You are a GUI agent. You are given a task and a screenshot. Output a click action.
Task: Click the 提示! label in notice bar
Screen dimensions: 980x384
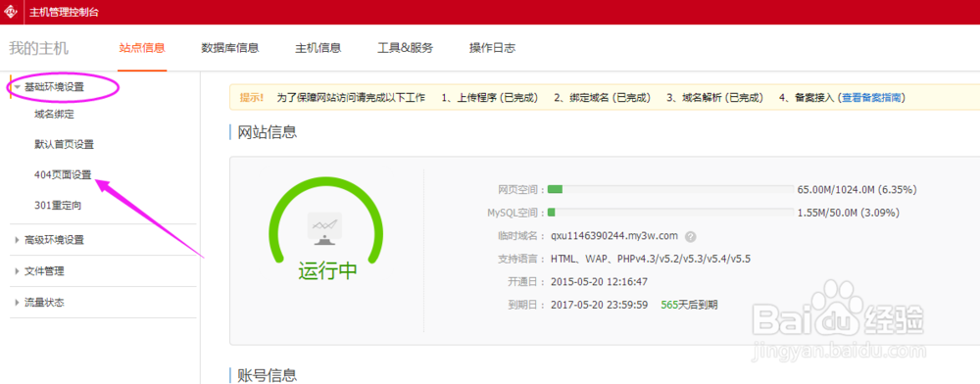pos(252,98)
